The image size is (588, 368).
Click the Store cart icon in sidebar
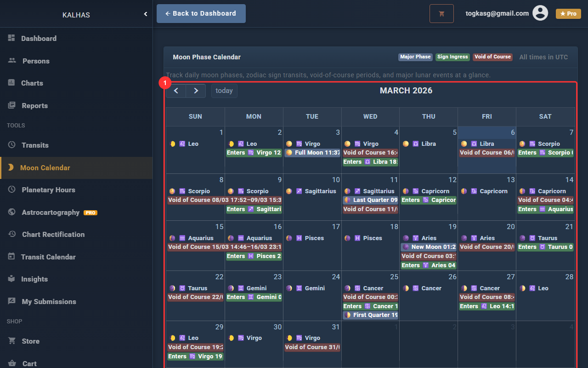(12, 341)
